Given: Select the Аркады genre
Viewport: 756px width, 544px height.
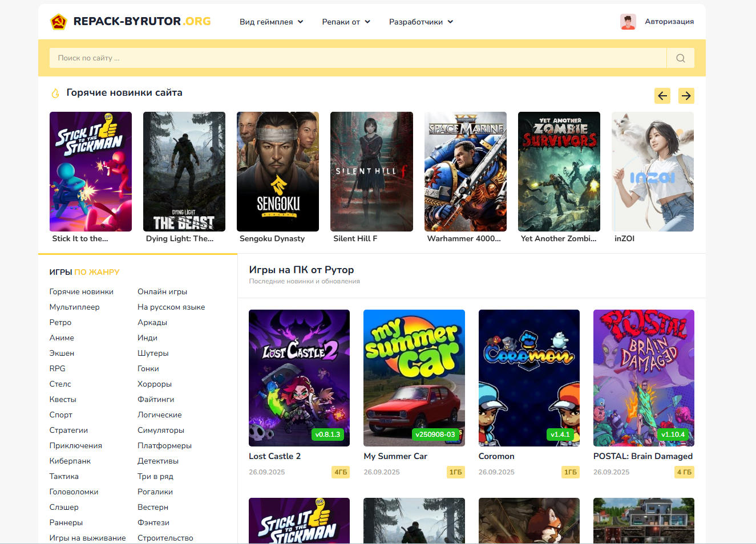Looking at the screenshot, I should point(152,322).
